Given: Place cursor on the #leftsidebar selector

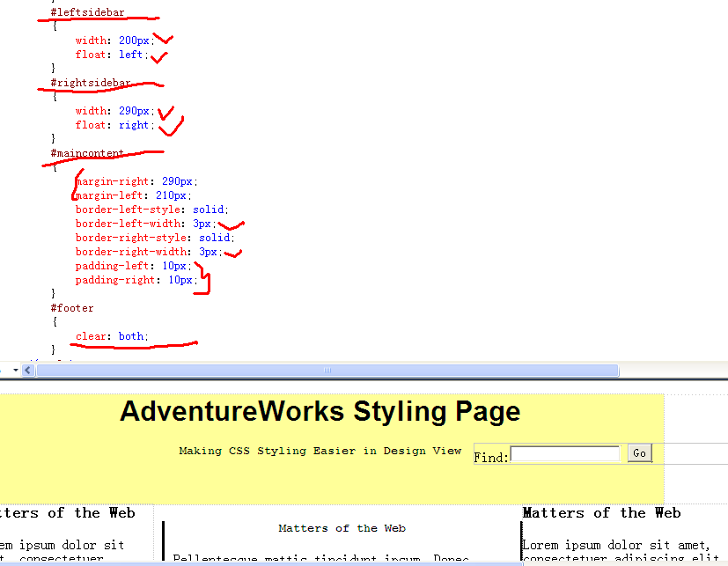Looking at the screenshot, I should [x=87, y=12].
